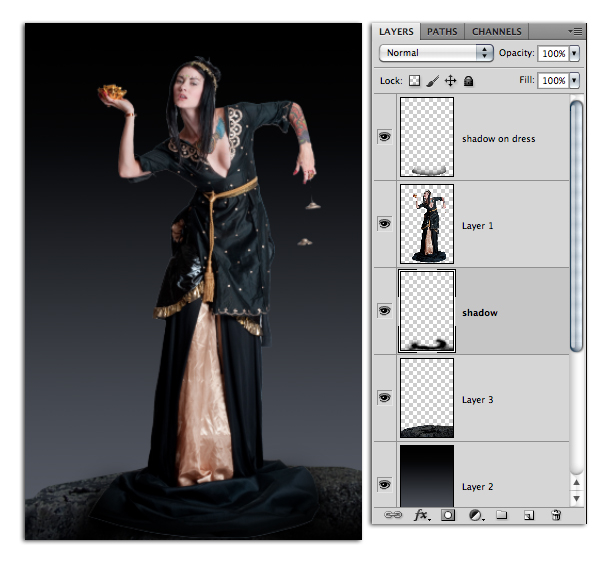Hide the shadow on dress layer
600x561 pixels.
385,137
